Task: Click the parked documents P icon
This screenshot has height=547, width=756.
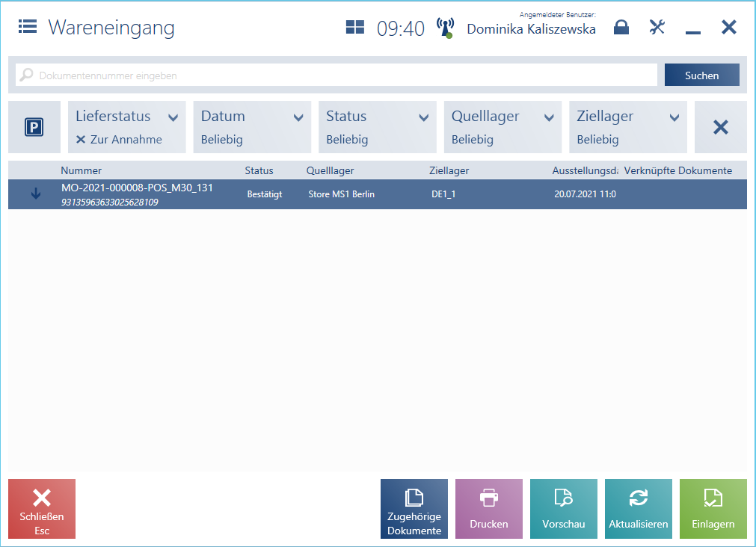Action: click(x=34, y=128)
